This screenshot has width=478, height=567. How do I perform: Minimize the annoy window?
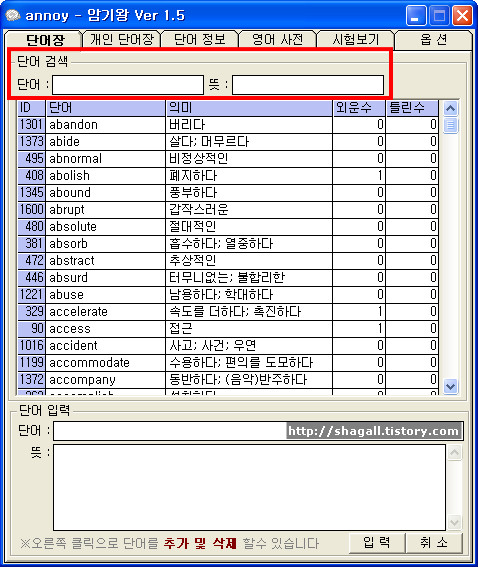pos(416,16)
